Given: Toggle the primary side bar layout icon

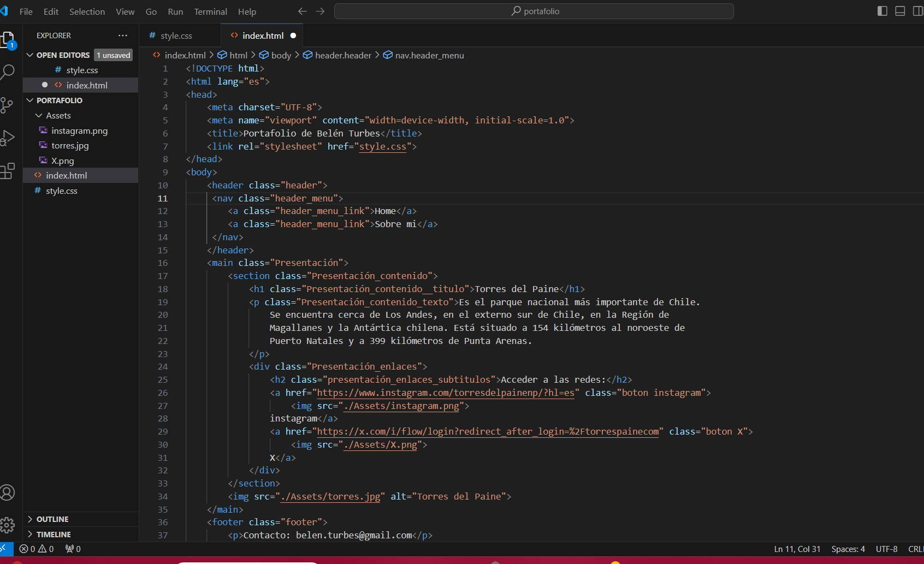Looking at the screenshot, I should tap(882, 11).
